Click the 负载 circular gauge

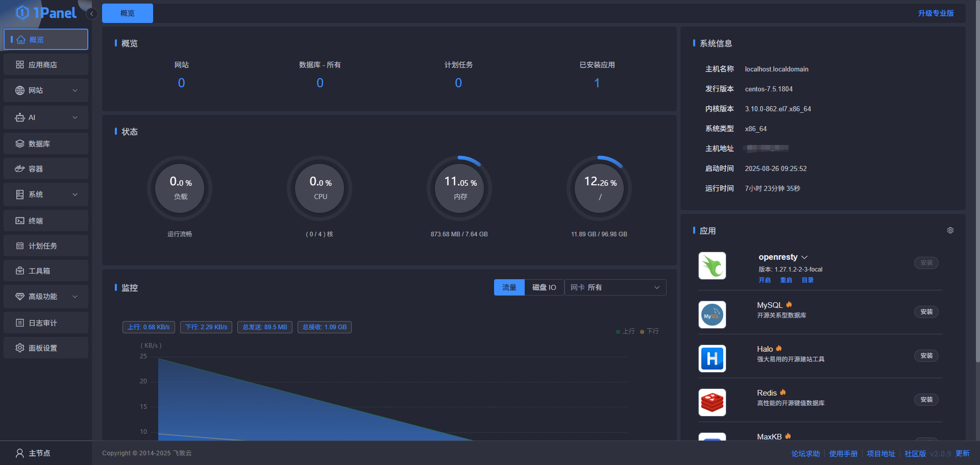click(180, 188)
